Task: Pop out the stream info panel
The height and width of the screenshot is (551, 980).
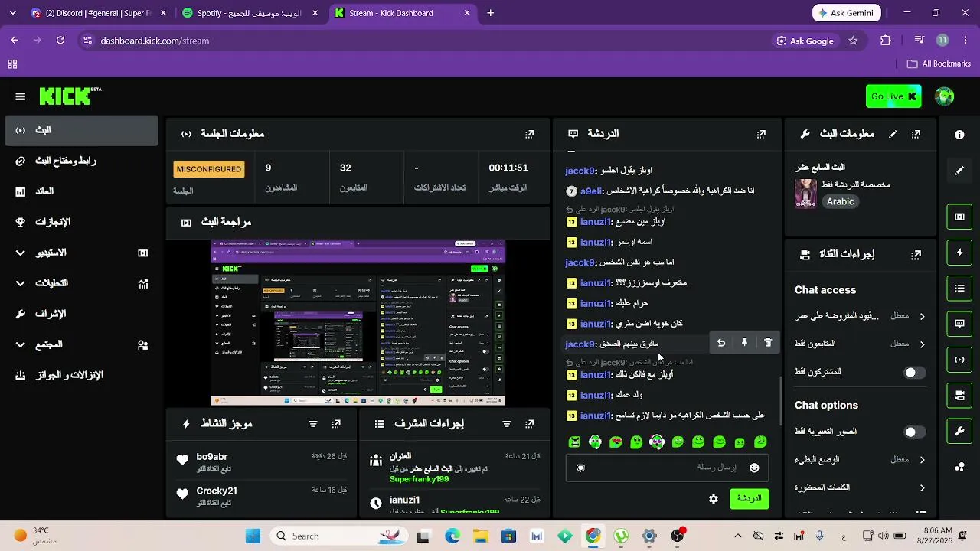Action: click(916, 134)
